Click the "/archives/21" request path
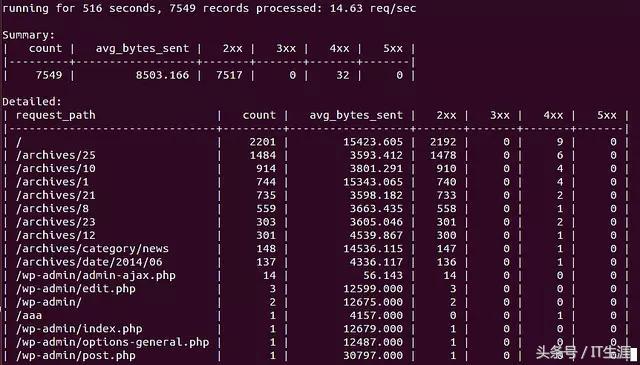Screen dimensions: 640x365 click(x=56, y=195)
